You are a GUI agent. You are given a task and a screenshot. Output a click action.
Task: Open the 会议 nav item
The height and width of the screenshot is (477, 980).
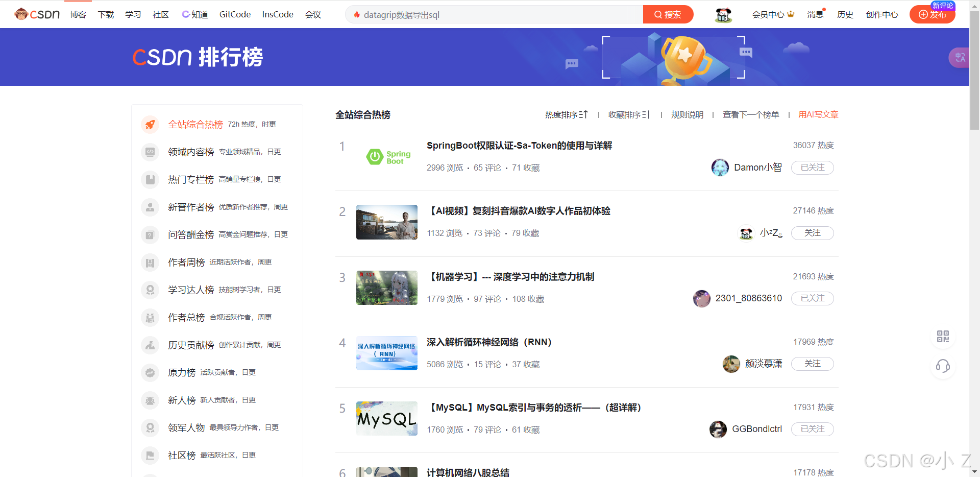pyautogui.click(x=313, y=15)
